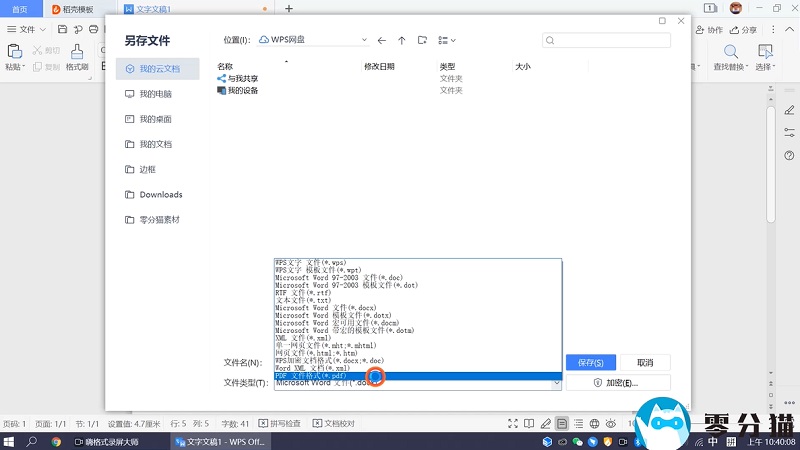This screenshot has height=450, width=800.
Task: Open the view mode switcher icon
Action: point(446,40)
